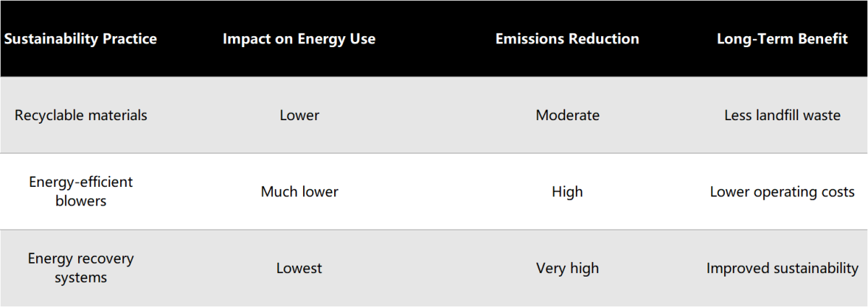This screenshot has height=307, width=868.
Task: Select the Long-Term Benefit column header
Action: point(782,39)
